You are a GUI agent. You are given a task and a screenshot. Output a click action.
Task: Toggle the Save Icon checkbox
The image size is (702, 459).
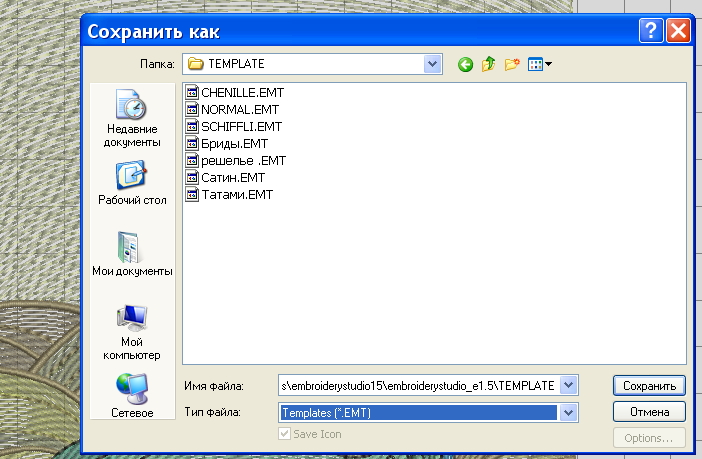click(x=284, y=434)
